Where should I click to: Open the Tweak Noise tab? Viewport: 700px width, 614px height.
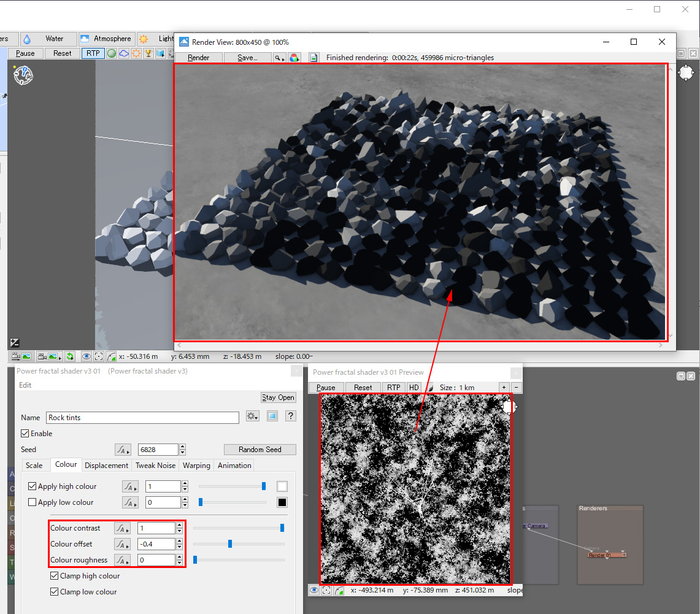[x=155, y=466]
